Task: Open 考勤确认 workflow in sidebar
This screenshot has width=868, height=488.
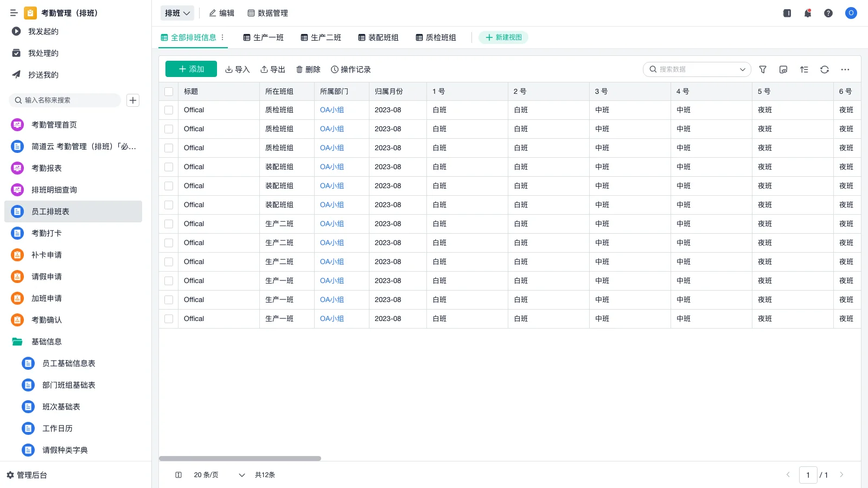Action: click(73, 320)
